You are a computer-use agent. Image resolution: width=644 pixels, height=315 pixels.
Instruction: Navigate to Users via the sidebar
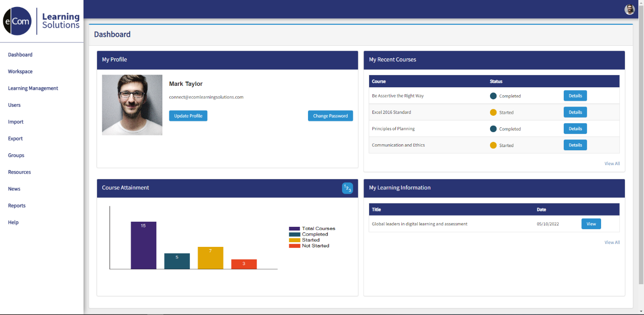coord(14,105)
